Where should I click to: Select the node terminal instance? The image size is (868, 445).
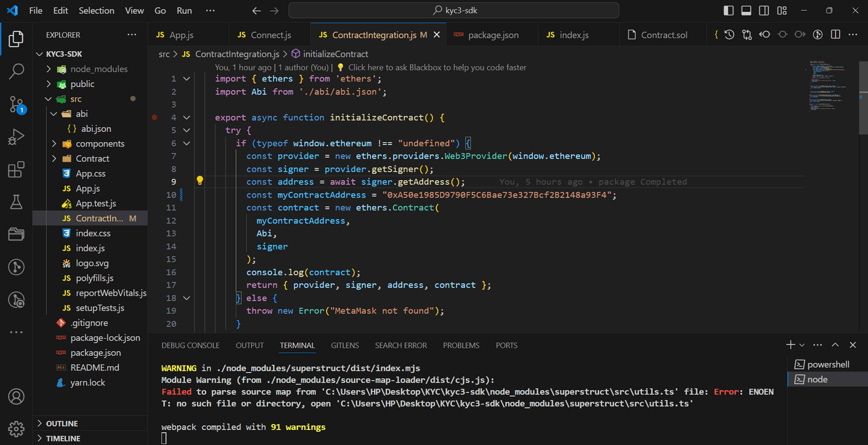[828, 379]
